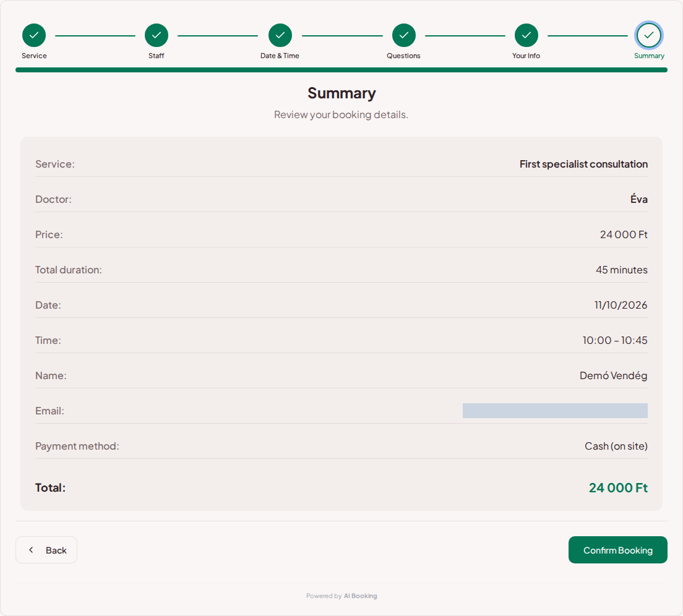
Task: Select the 'Your Info' step label
Action: (526, 56)
